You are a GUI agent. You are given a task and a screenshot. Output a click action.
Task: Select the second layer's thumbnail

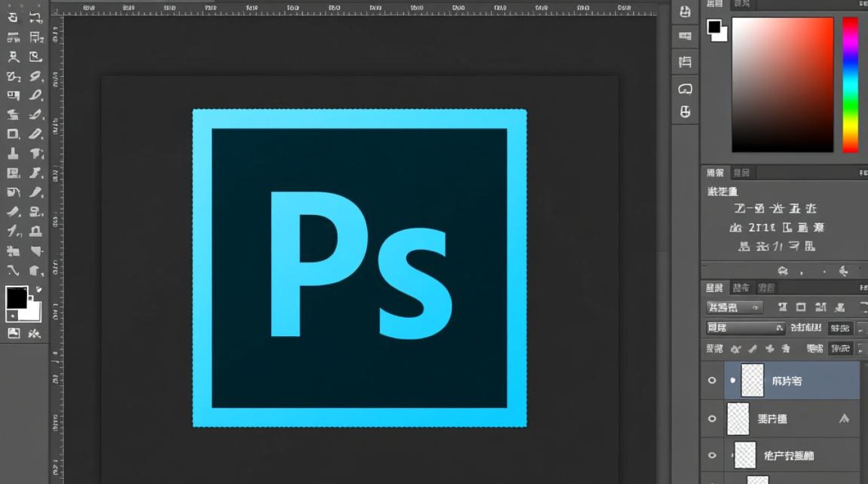click(x=738, y=418)
